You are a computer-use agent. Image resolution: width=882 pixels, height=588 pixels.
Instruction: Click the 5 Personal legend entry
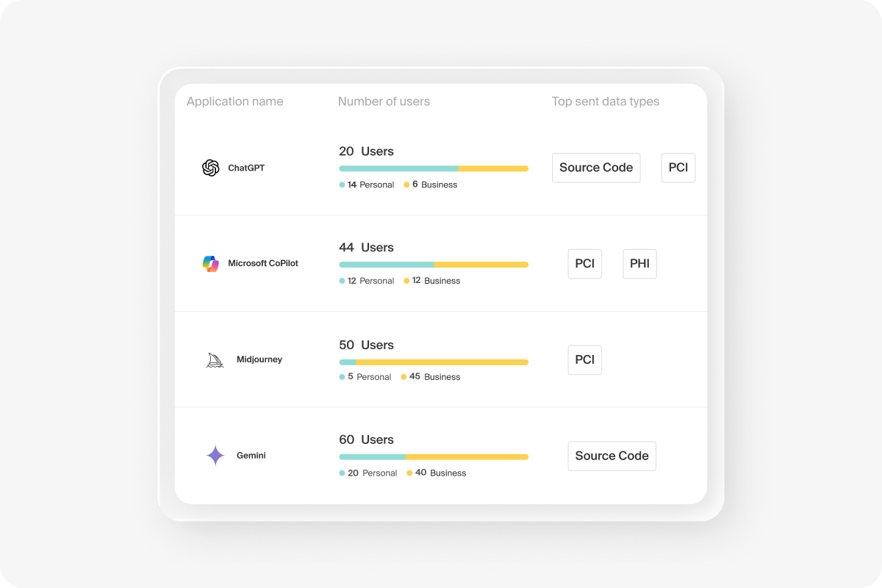[365, 377]
